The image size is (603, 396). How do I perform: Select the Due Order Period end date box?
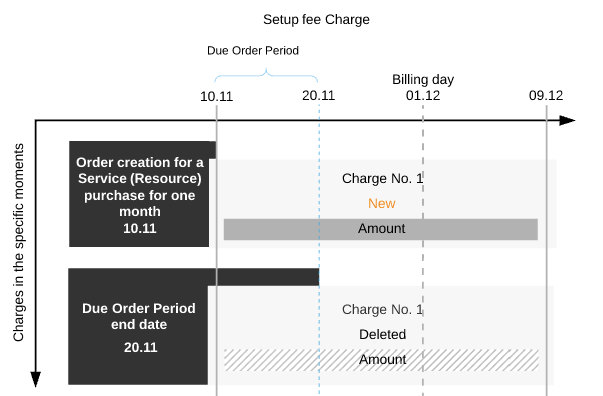point(138,327)
